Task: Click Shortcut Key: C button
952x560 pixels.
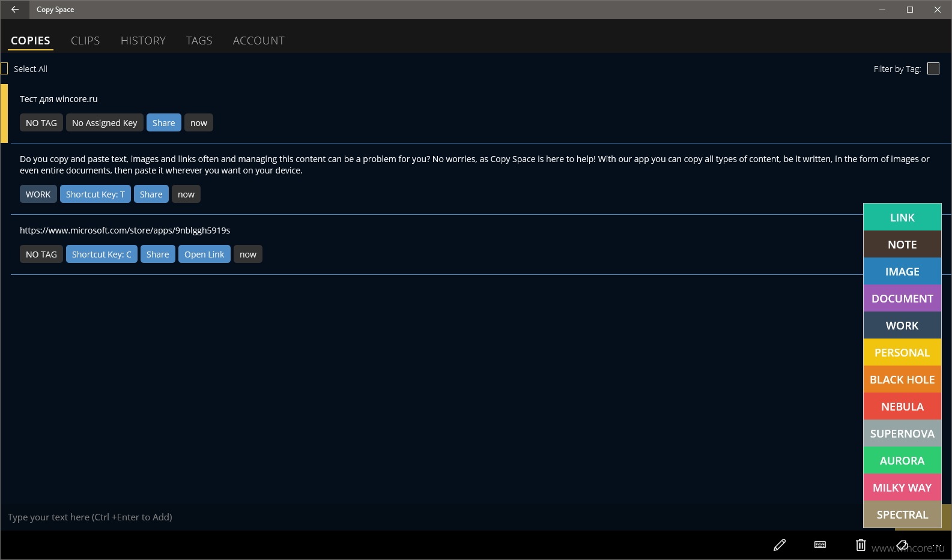Action: (102, 254)
